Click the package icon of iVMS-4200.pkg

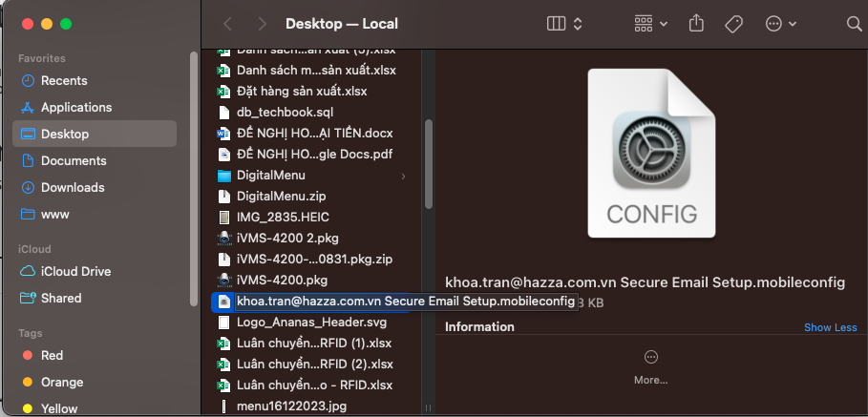pos(223,280)
